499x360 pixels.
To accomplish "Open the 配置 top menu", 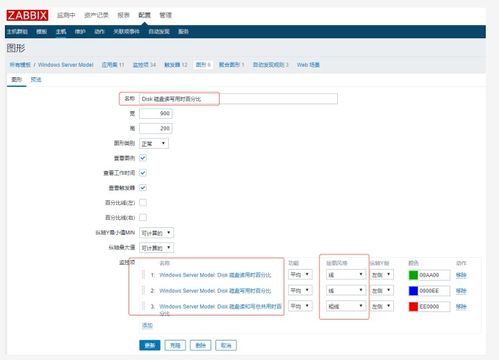I will tap(144, 15).
